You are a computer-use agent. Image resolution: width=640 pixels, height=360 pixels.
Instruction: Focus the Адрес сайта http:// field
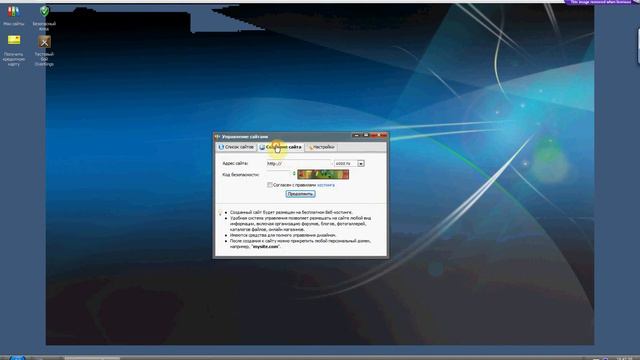[298, 163]
